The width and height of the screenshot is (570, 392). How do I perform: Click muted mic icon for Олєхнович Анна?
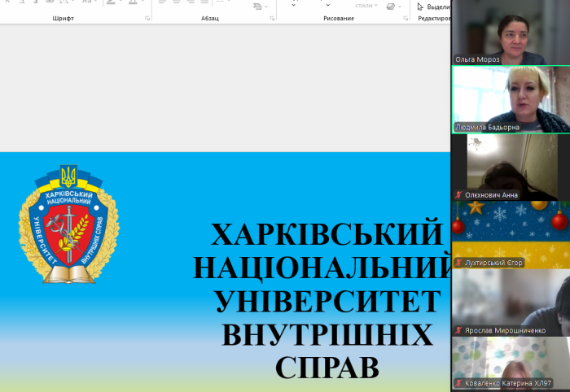click(458, 195)
